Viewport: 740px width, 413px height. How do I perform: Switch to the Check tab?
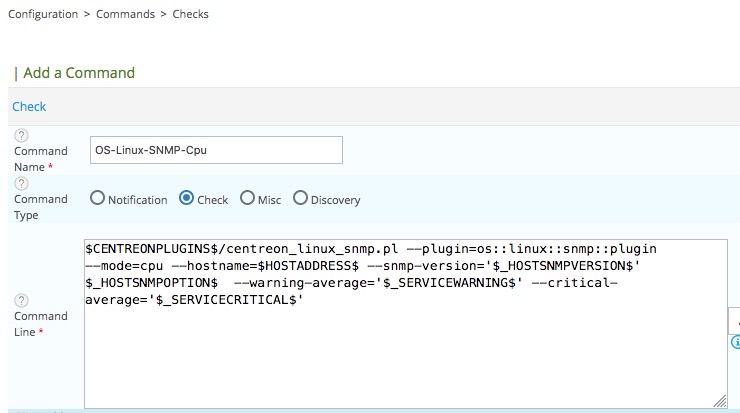pos(29,106)
